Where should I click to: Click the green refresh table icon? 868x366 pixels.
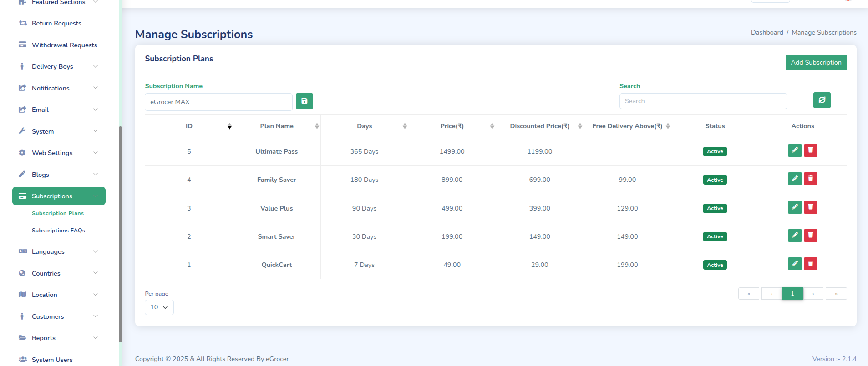[x=822, y=100]
